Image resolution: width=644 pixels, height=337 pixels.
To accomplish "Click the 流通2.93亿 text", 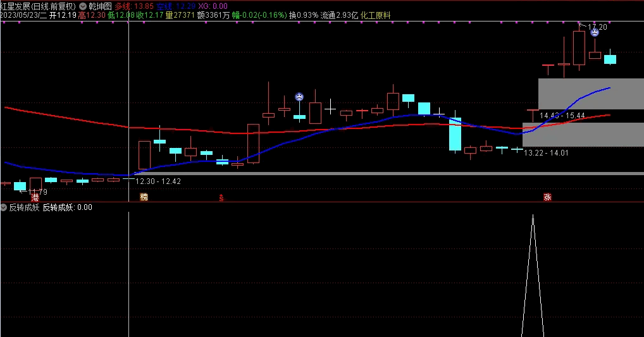I will [339, 15].
